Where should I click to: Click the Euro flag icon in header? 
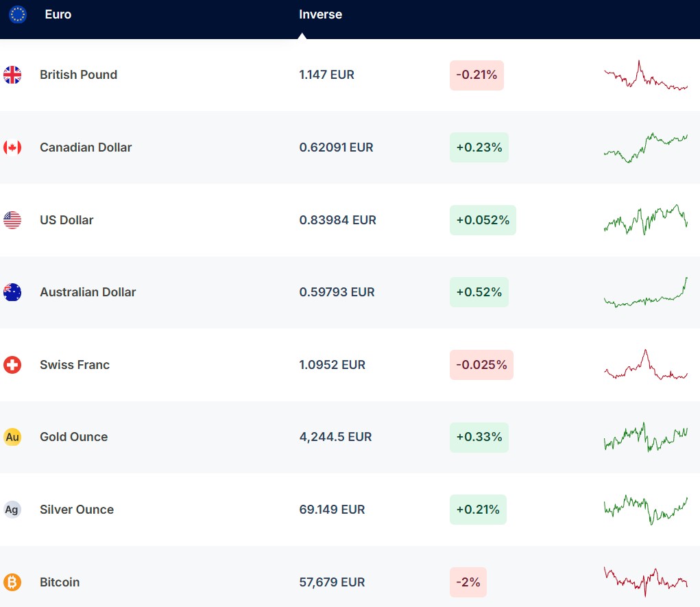18,14
